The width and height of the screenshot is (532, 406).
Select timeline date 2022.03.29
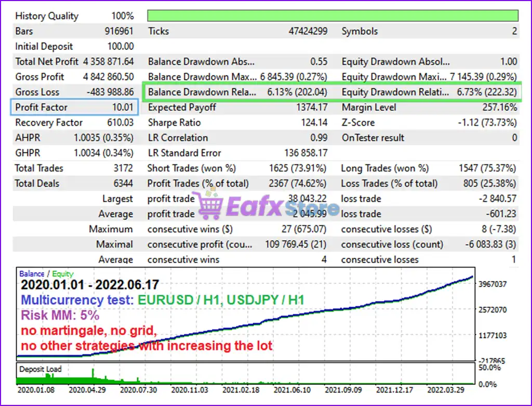446,390
